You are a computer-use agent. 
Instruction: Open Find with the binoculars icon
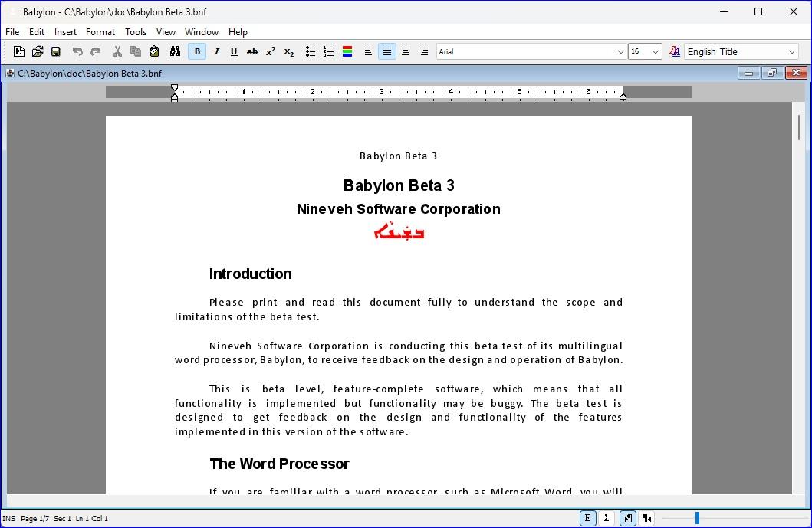pyautogui.click(x=175, y=51)
